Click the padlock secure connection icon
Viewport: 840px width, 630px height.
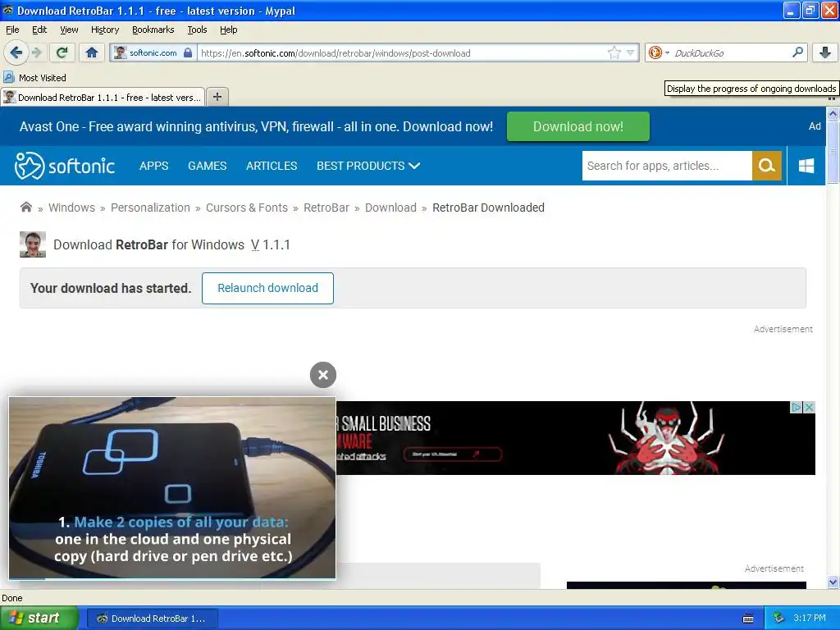(x=188, y=52)
